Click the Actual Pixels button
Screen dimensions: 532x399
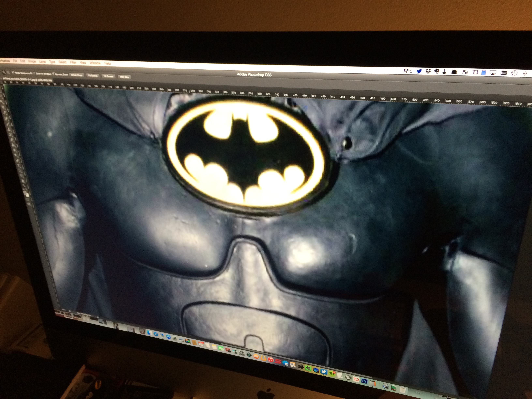[77, 75]
